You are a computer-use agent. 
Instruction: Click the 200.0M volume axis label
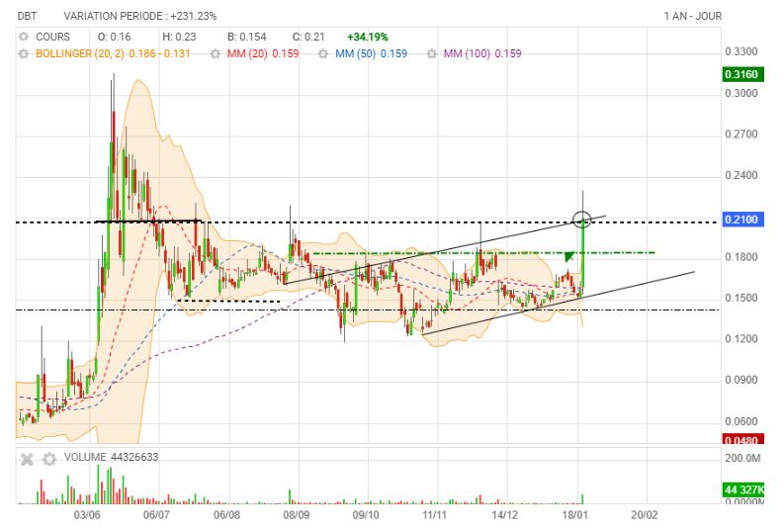(x=743, y=459)
